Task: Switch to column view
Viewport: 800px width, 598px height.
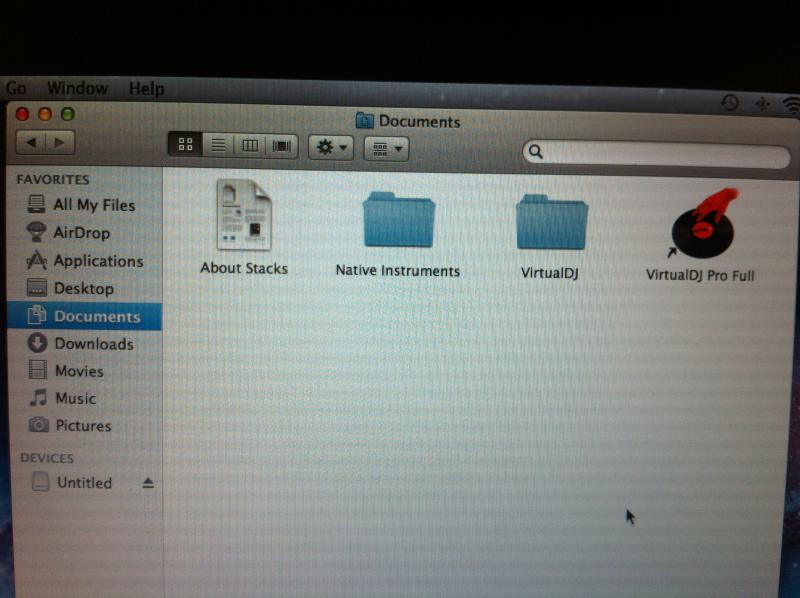Action: click(x=250, y=146)
